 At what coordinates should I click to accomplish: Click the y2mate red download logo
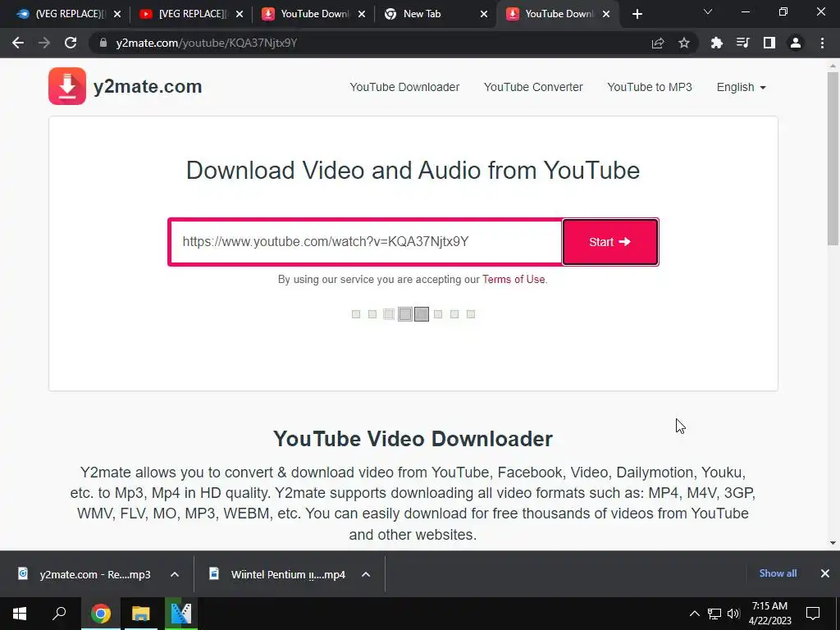pyautogui.click(x=67, y=86)
